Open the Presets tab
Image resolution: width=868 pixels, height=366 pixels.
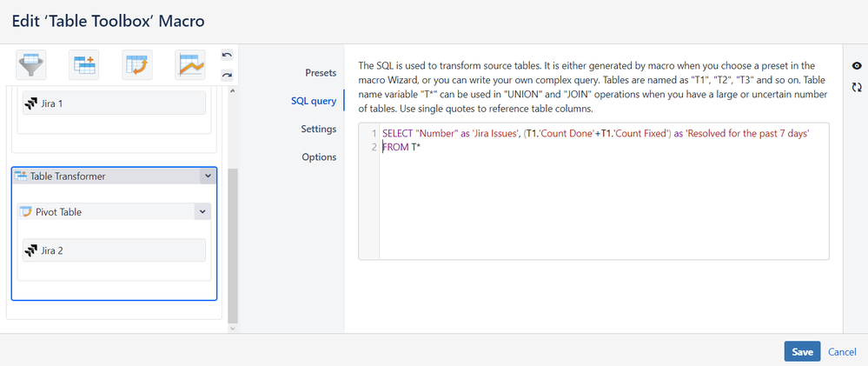[x=320, y=72]
